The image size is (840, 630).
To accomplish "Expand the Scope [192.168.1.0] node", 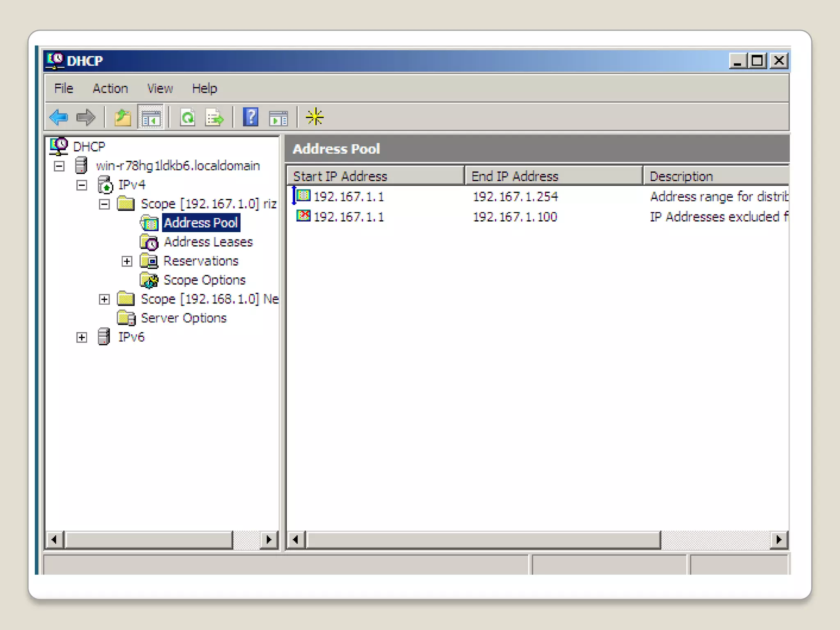I will [104, 299].
